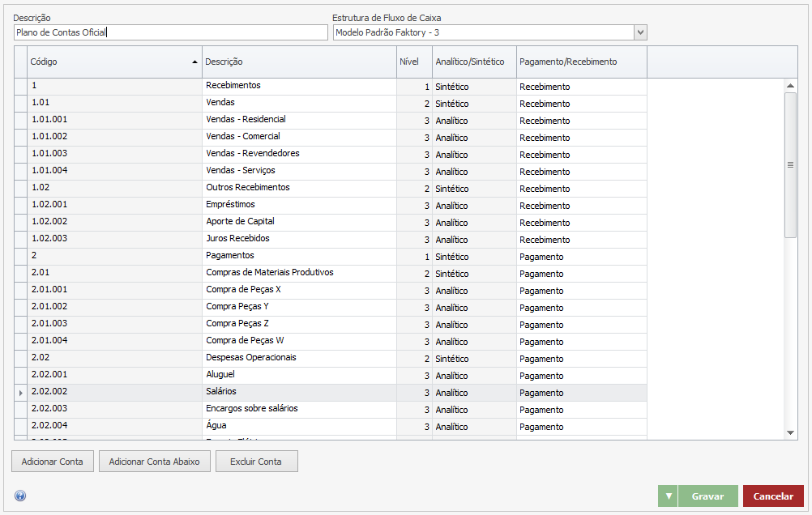Click the scroll up arrow of the grid

[791, 86]
